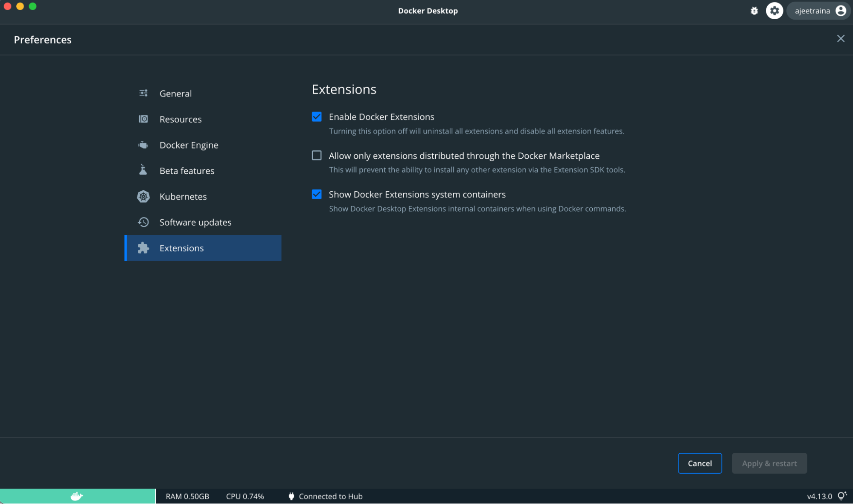Click the Kubernetes sidebar icon

coord(143,196)
